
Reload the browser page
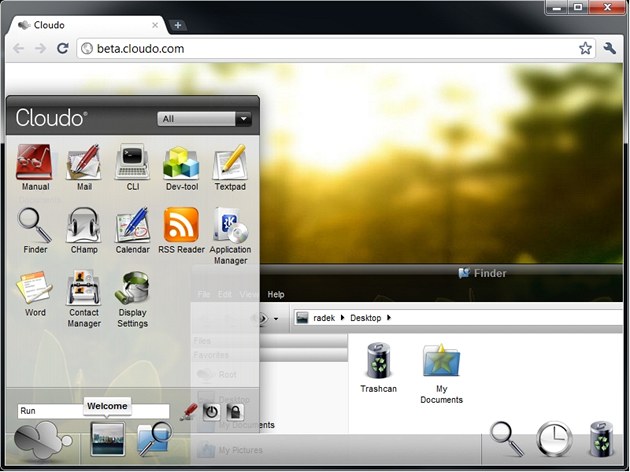click(x=62, y=48)
